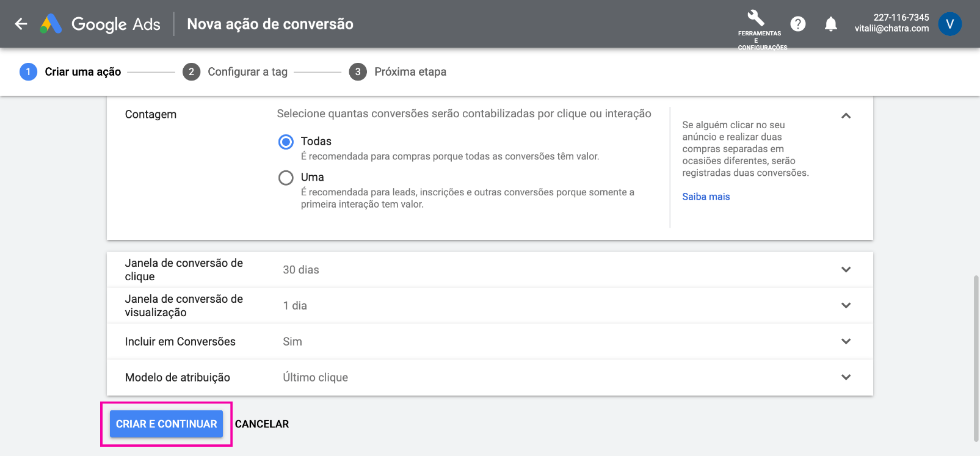
Task: Click the 1 dia value
Action: tap(295, 306)
